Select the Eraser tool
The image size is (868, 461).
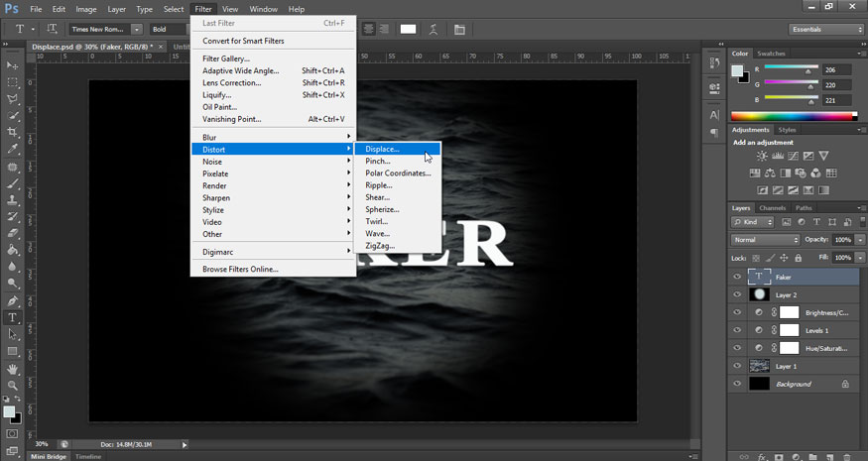12,233
